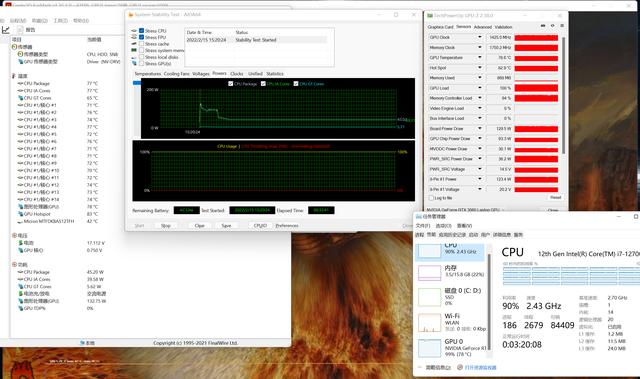The image size is (640, 379).
Task: Click the sensor icon beside 传感器 heading
Action: click(x=14, y=47)
